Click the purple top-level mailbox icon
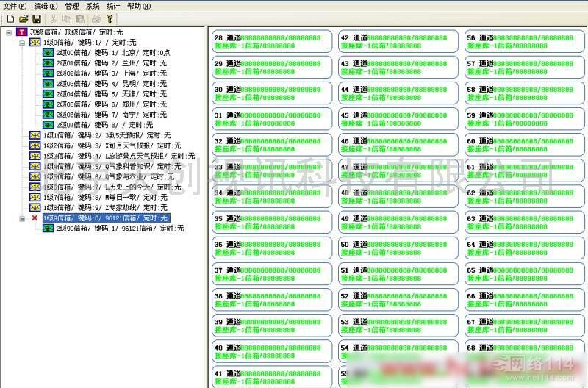The height and width of the screenshot is (388, 588). [x=21, y=32]
